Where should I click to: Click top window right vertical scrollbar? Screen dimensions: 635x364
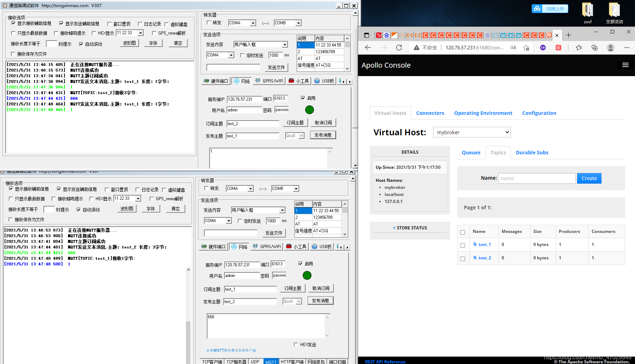point(355,90)
